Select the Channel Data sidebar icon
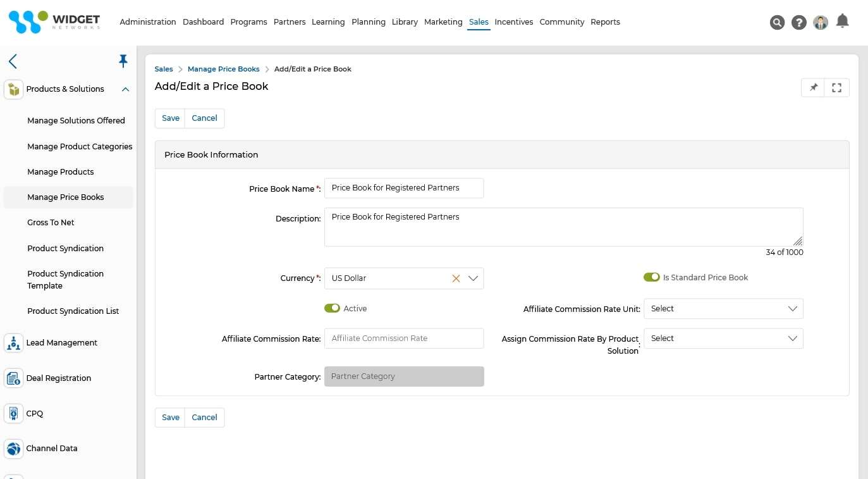Viewport: 868px width, 479px height. (13, 448)
